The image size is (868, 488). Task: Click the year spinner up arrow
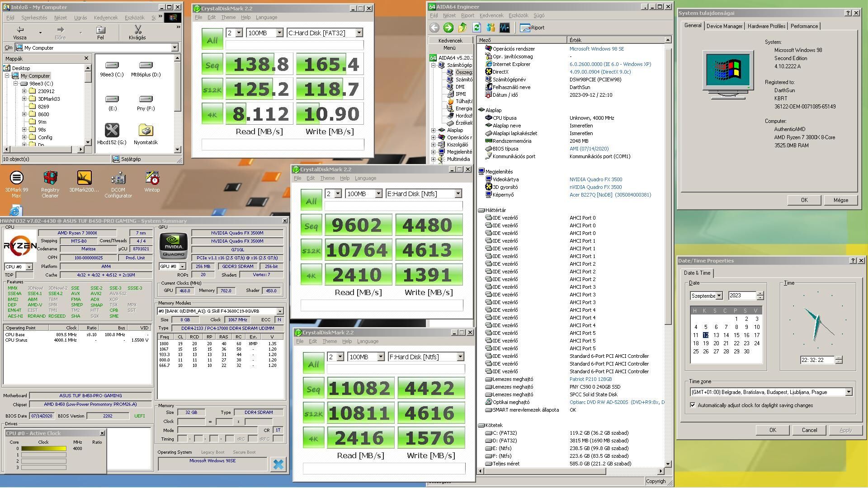click(x=760, y=294)
